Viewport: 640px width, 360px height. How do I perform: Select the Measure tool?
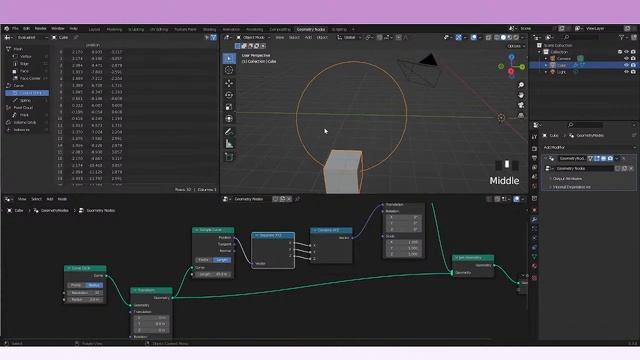click(x=229, y=144)
